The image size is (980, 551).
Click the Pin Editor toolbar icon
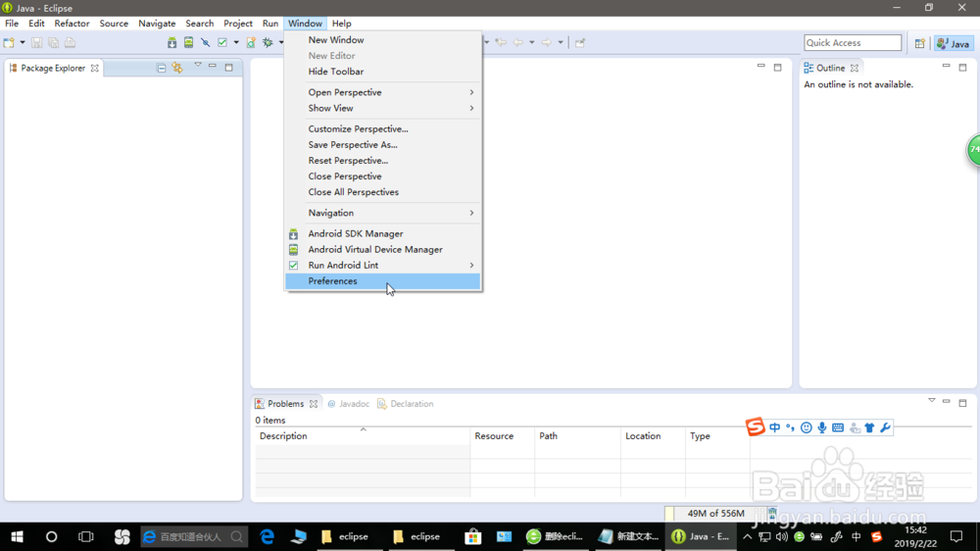(x=580, y=42)
